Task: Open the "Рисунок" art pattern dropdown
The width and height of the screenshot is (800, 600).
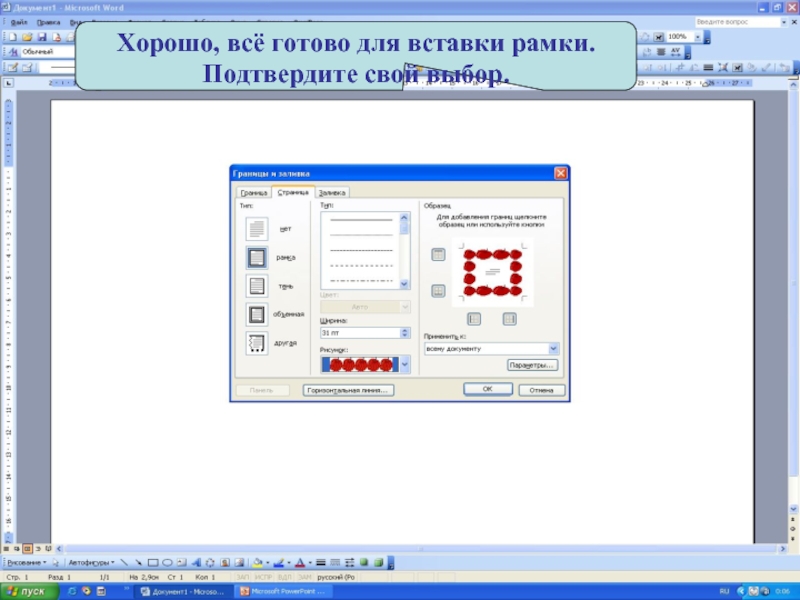Action: [x=405, y=365]
